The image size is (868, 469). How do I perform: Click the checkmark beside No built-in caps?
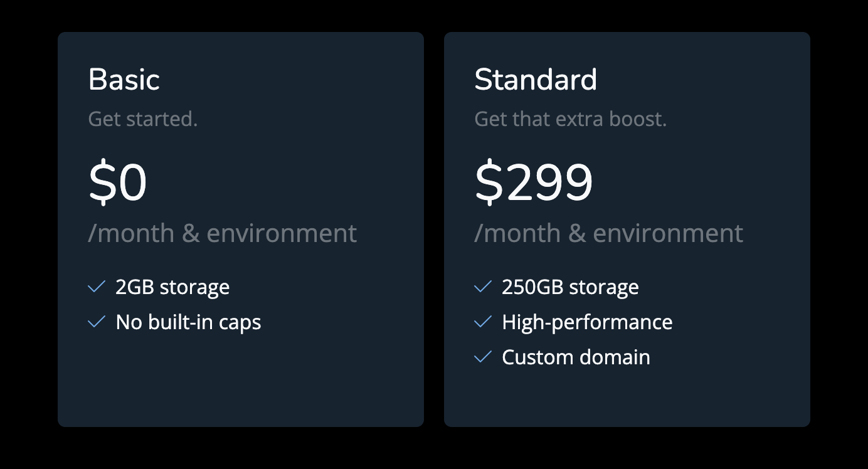(x=97, y=322)
